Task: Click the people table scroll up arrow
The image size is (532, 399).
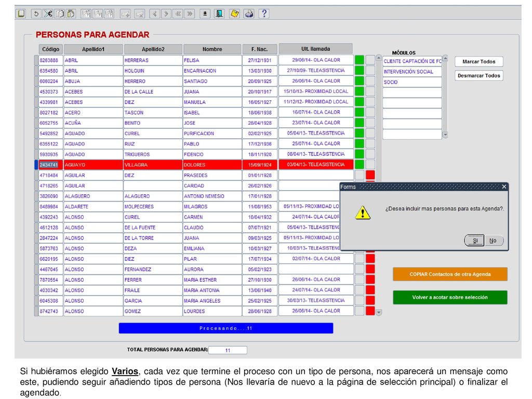Action: pyautogui.click(x=379, y=58)
